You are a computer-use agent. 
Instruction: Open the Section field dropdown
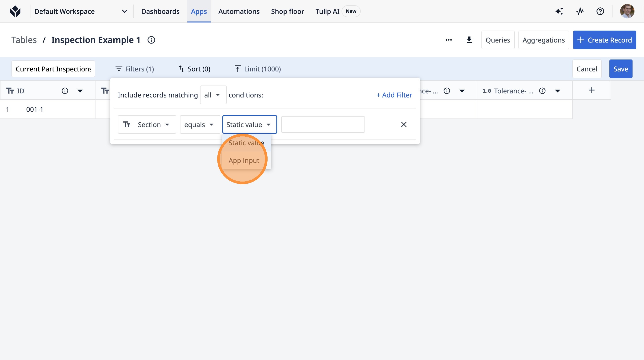click(147, 125)
